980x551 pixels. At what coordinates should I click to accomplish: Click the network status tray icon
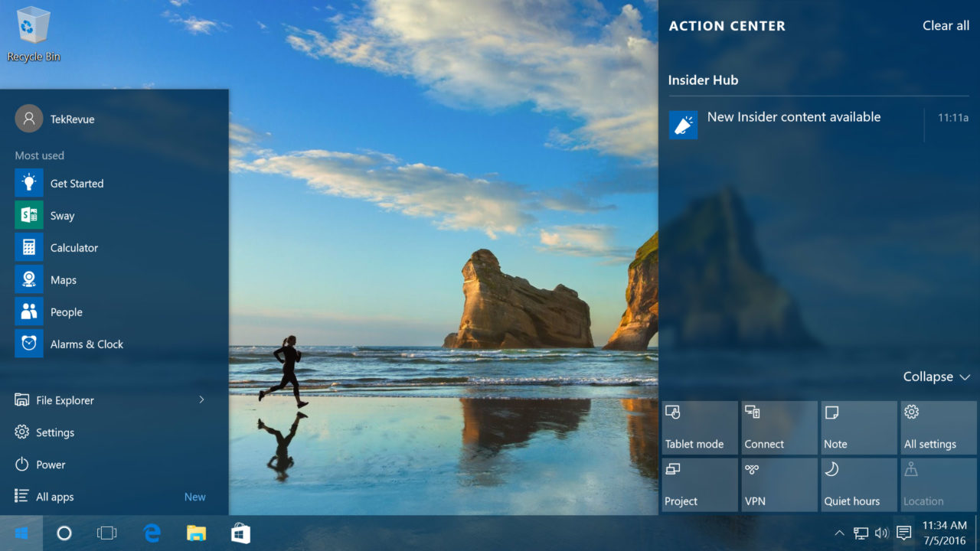[861, 533]
